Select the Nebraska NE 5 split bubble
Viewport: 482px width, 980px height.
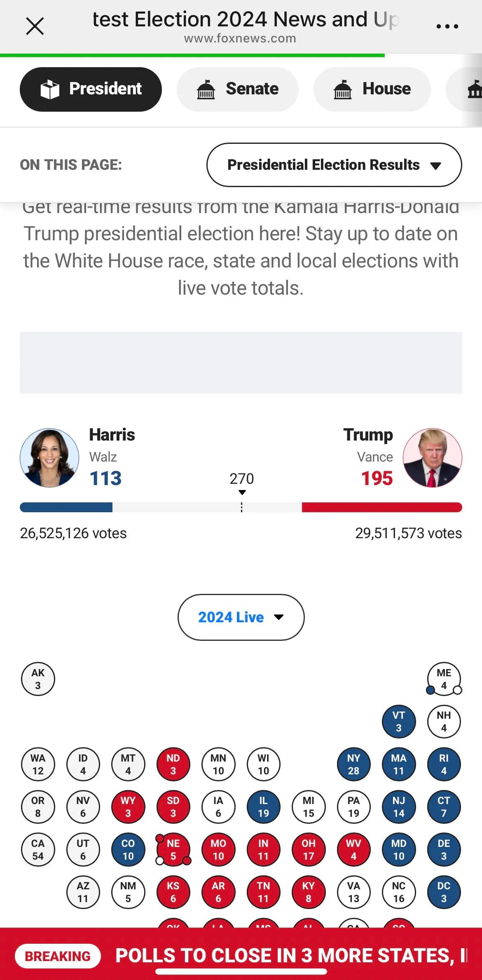(x=173, y=849)
